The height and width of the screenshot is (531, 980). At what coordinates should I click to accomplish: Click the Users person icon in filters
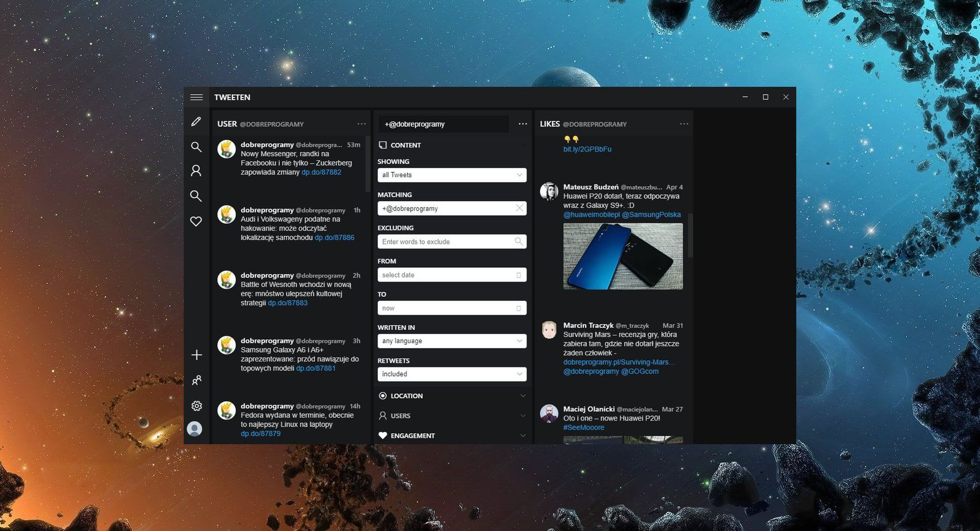[x=383, y=415]
